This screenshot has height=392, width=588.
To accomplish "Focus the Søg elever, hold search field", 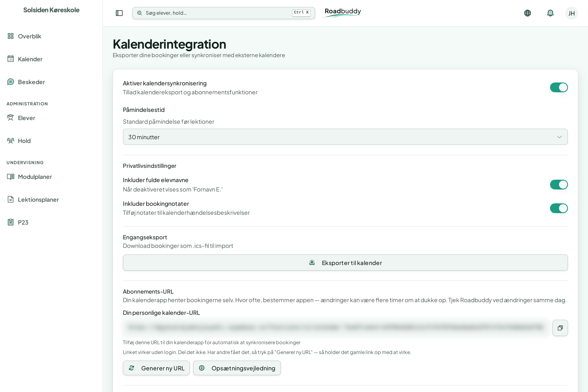I will pyautogui.click(x=224, y=13).
